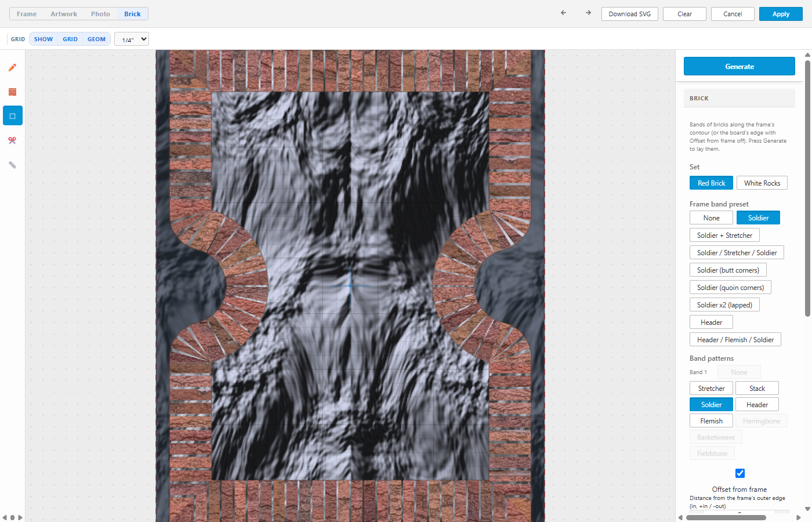Screen dimensions: 812x522
Task: Click the Generate button
Action: tap(739, 66)
